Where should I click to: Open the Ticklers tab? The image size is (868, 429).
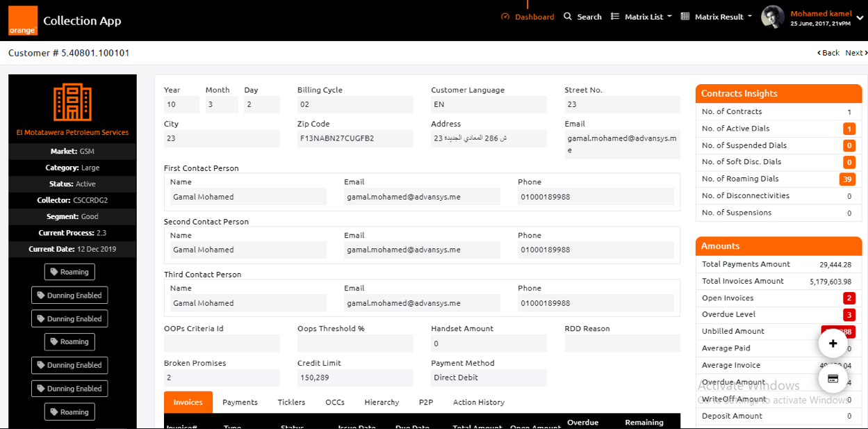click(x=291, y=402)
